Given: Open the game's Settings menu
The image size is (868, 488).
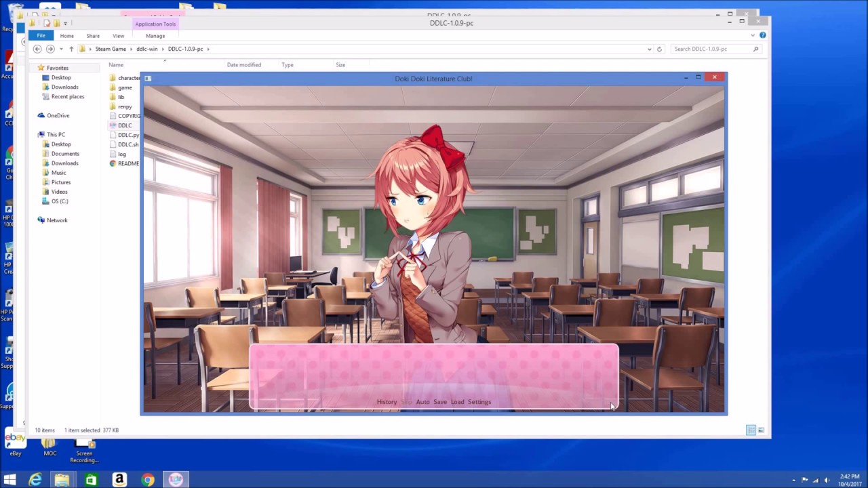Looking at the screenshot, I should (479, 402).
